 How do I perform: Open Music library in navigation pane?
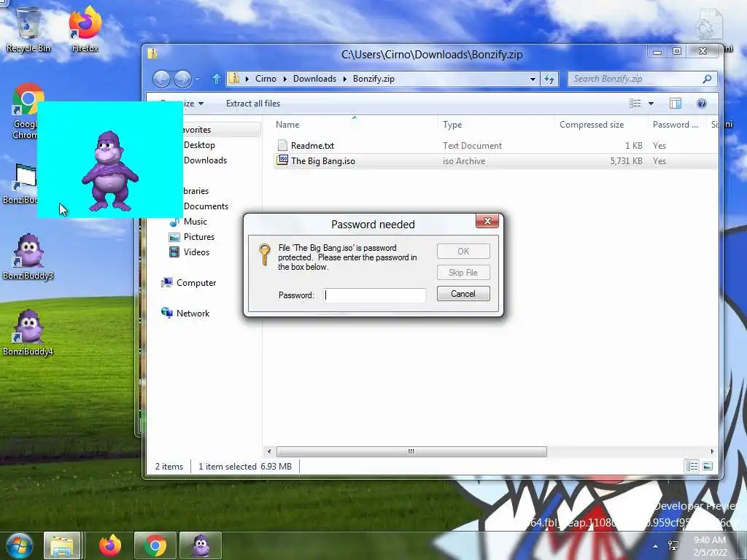(196, 222)
